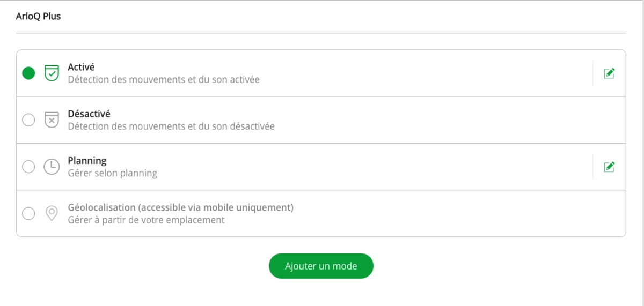
Task: Click the 'Planning' mode title
Action: (x=87, y=161)
